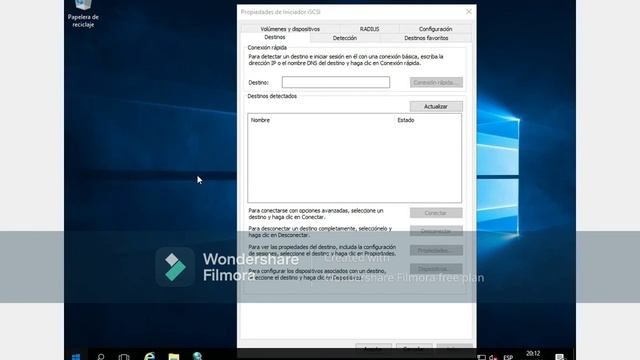Switch to the RADIUS tab
The image size is (640, 360).
pyautogui.click(x=369, y=29)
